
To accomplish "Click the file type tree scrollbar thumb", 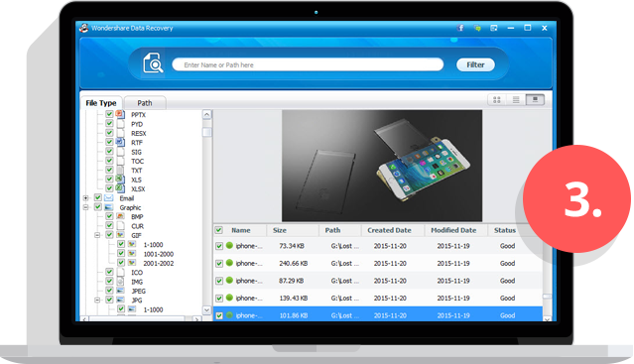I will (207, 132).
